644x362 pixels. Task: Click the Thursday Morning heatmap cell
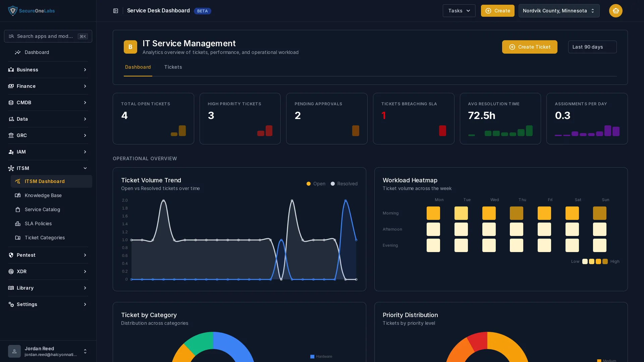coord(516,213)
